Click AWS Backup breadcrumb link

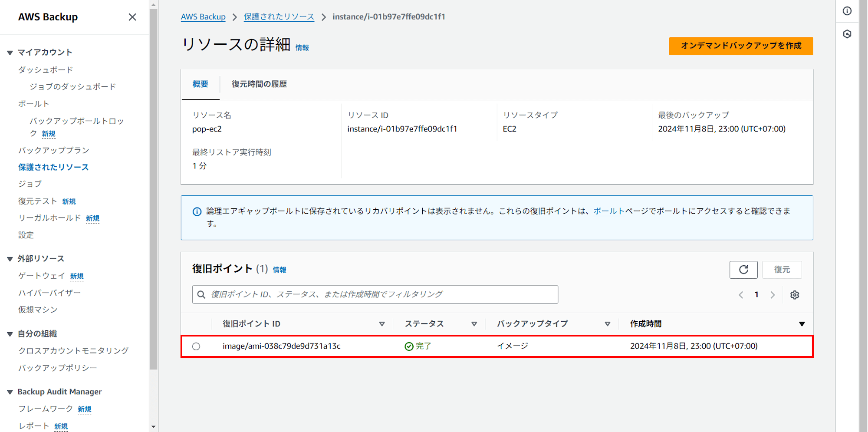tap(203, 17)
